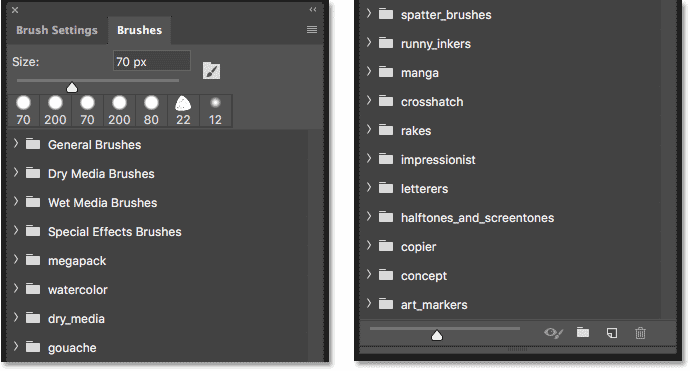This screenshot has width=690, height=371.
Task: Select the crosshatch label
Action: pyautogui.click(x=432, y=102)
